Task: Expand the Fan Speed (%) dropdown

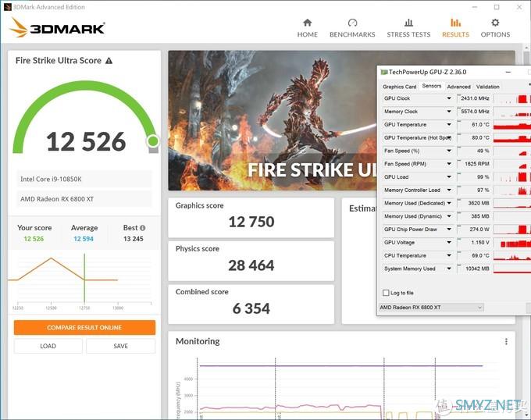Action: click(x=449, y=151)
